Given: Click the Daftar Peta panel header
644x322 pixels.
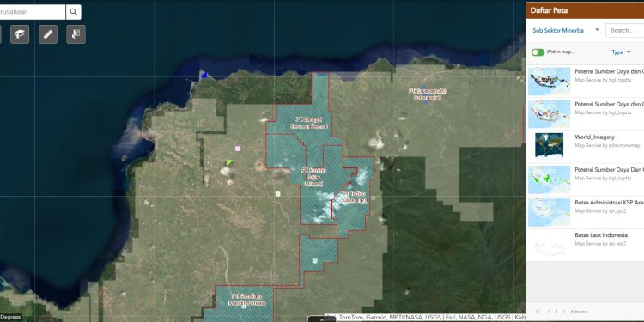Looking at the screenshot, I should click(585, 10).
